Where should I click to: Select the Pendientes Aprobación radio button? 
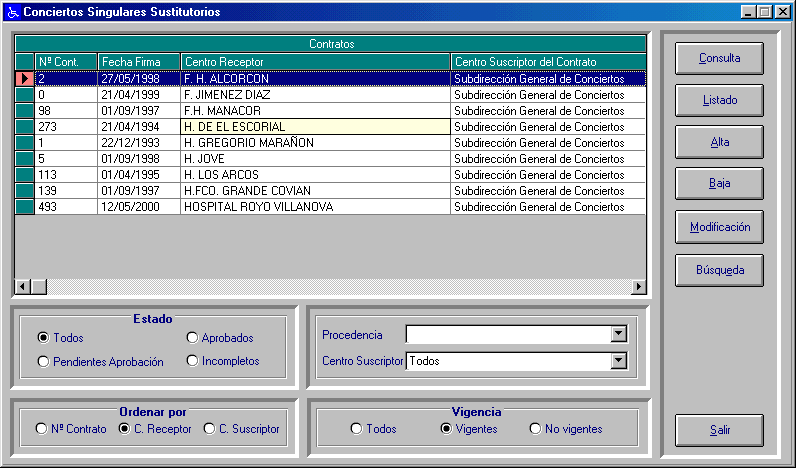tap(43, 362)
